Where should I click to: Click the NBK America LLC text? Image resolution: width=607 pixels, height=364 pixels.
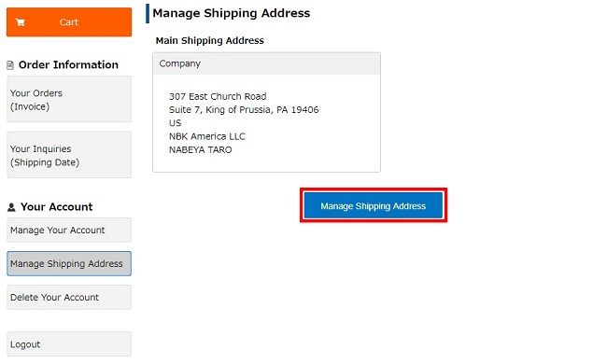[207, 136]
